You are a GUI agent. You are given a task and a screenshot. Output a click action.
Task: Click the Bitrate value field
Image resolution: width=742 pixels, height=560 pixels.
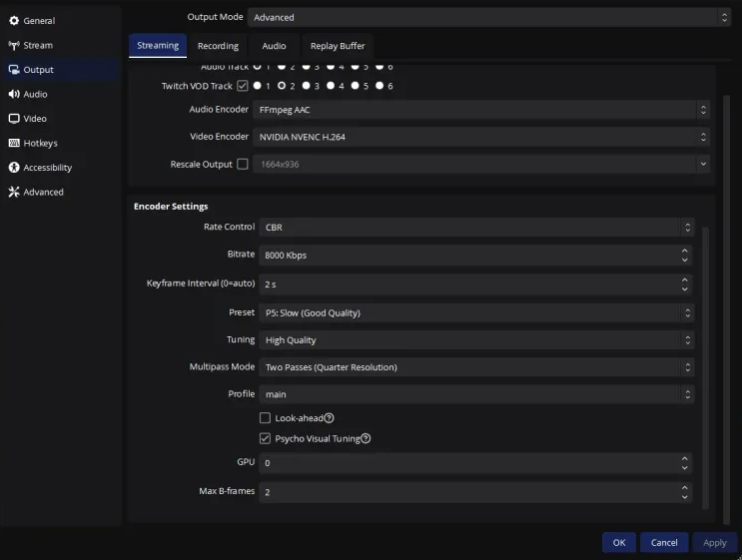coord(467,256)
